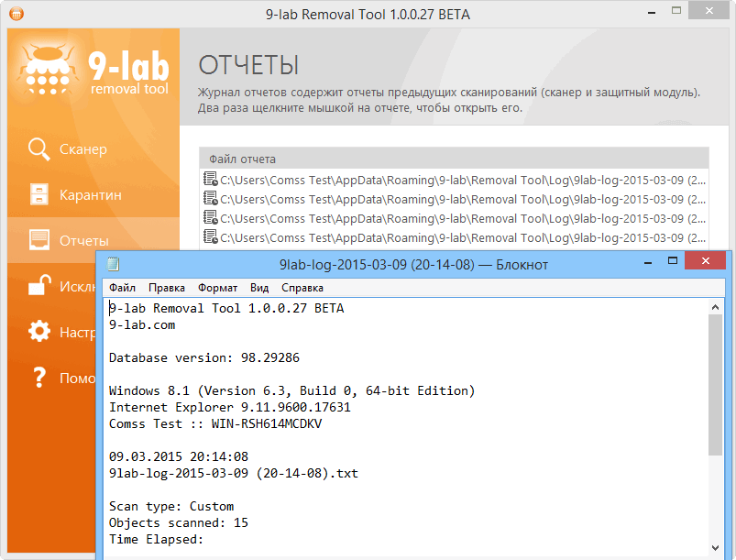Click the Карантин cabinet icon
This screenshot has height=560, width=736.
(39, 194)
